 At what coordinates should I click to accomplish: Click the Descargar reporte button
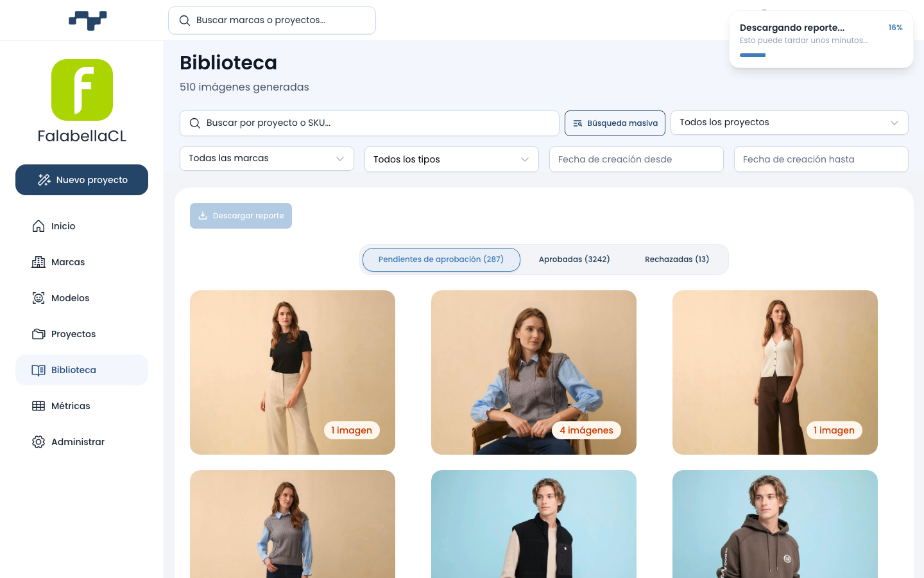(241, 216)
